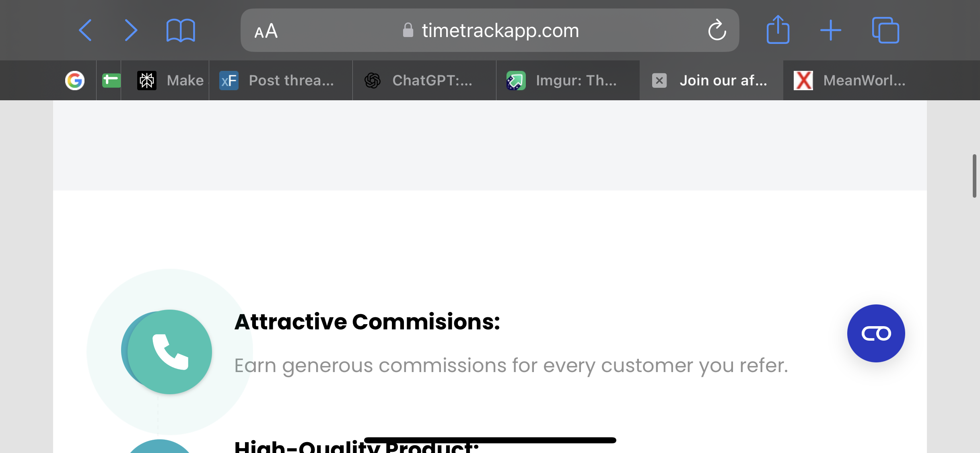The image size is (980, 453).
Task: Open the ChatGPT tab
Action: point(424,81)
